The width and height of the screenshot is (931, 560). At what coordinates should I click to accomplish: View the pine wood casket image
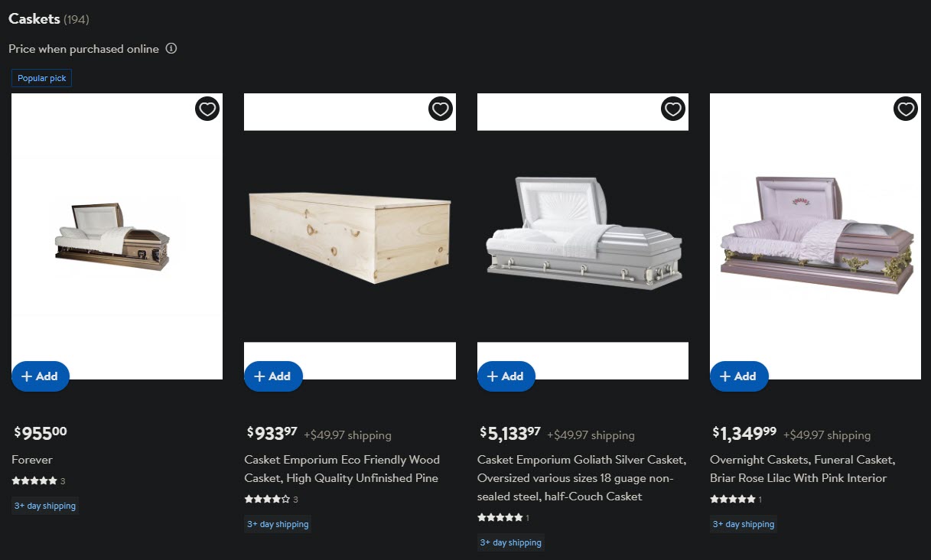point(350,236)
